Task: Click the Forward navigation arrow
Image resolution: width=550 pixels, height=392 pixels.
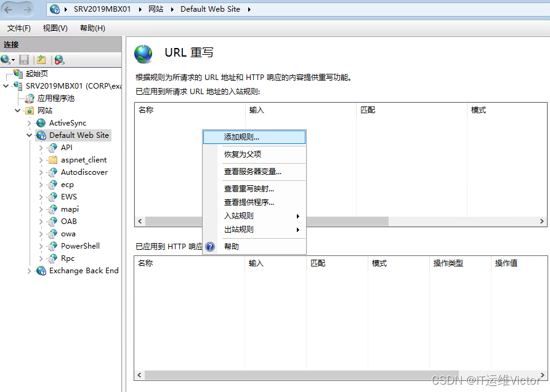Action: [x=27, y=9]
